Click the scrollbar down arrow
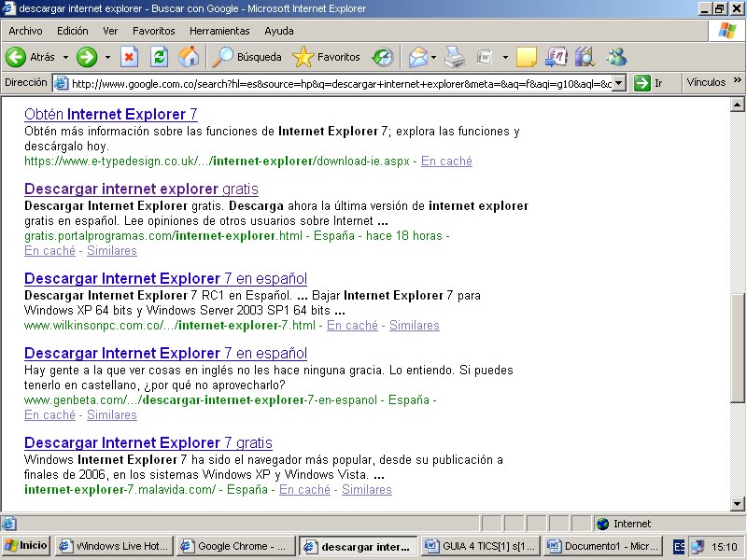Viewport: 747px width, 560px height. pos(737,503)
